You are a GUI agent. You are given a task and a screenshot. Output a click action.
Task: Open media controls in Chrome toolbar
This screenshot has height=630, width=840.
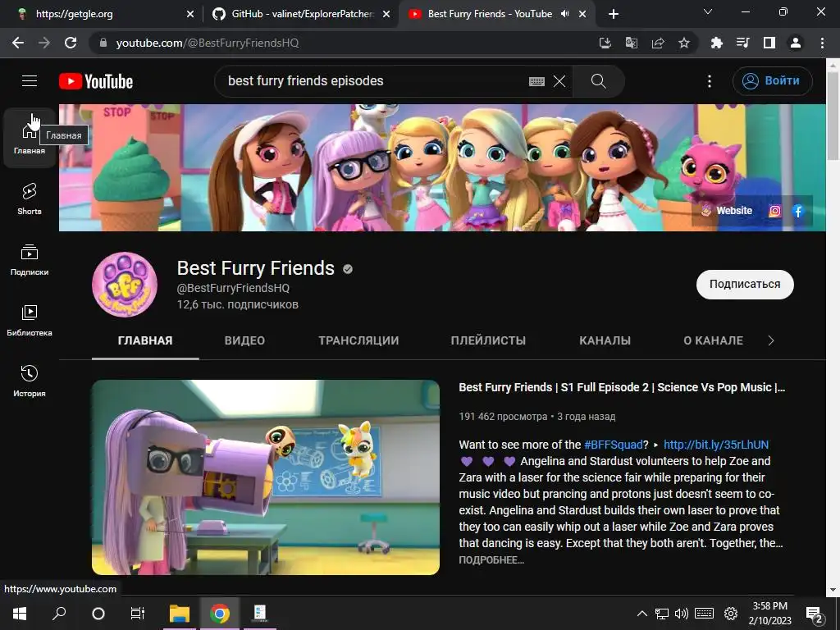pos(742,43)
